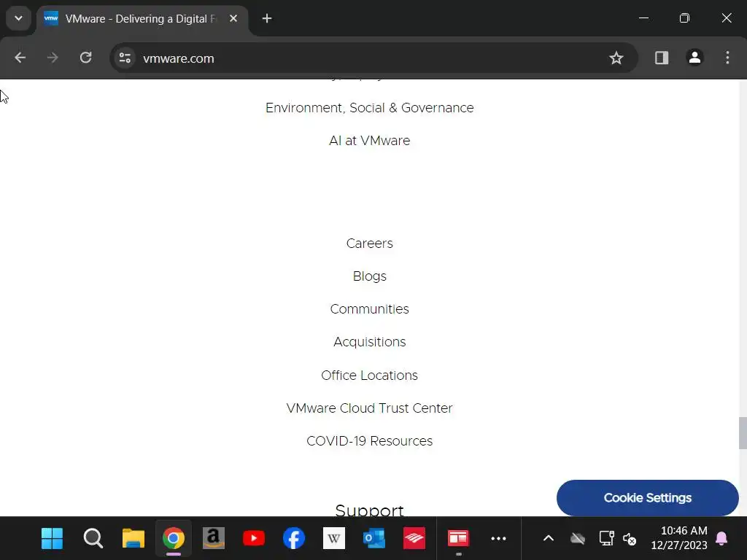Open the COVID-19 Resources link
Viewport: 747px width, 560px height.
point(370,441)
